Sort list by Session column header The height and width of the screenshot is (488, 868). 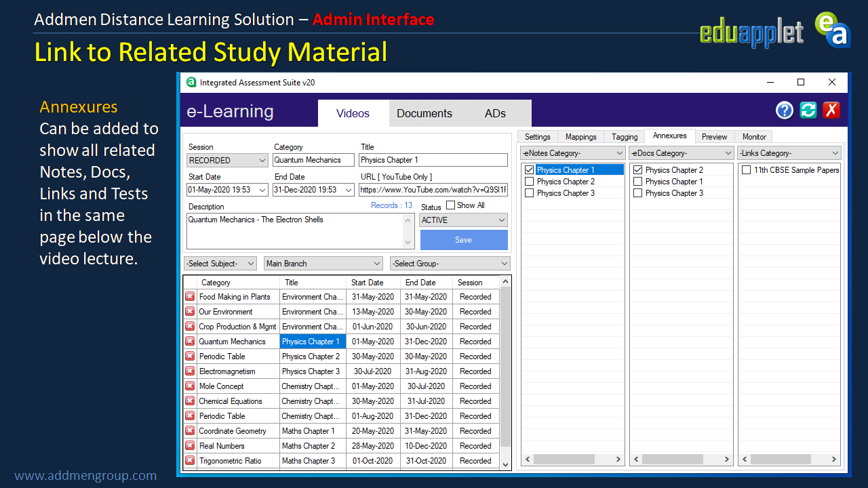click(476, 283)
